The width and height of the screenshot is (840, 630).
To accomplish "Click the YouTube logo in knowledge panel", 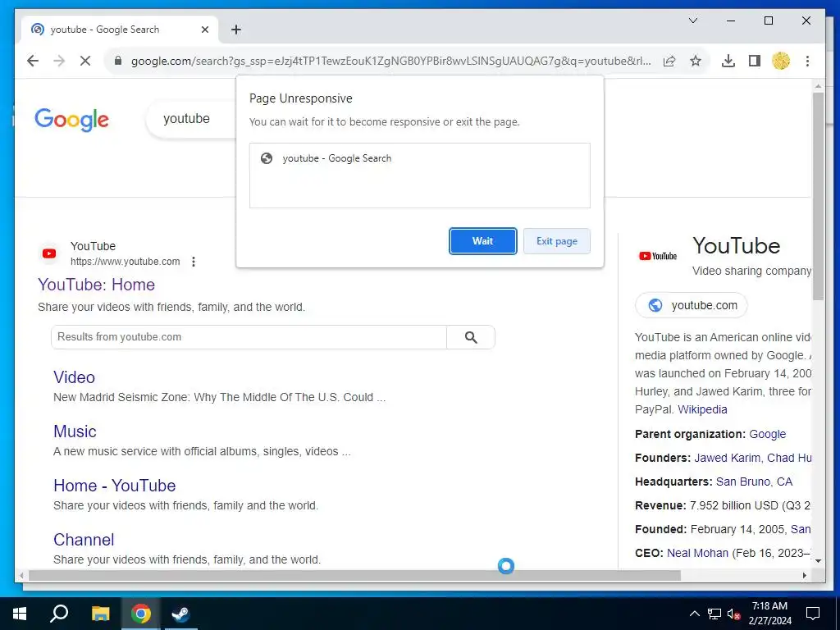I will [x=658, y=256].
